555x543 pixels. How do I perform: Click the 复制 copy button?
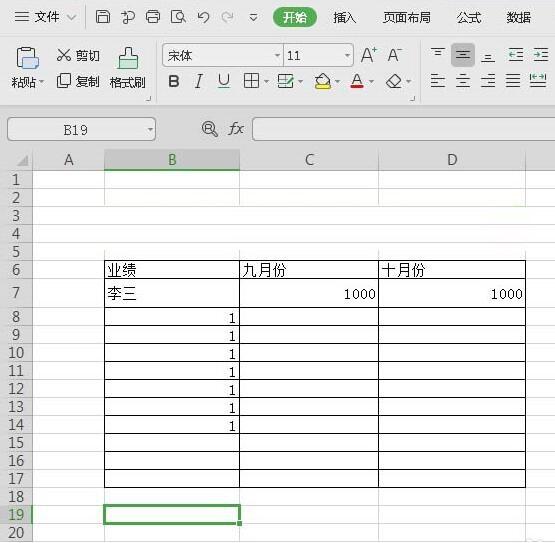click(x=78, y=81)
